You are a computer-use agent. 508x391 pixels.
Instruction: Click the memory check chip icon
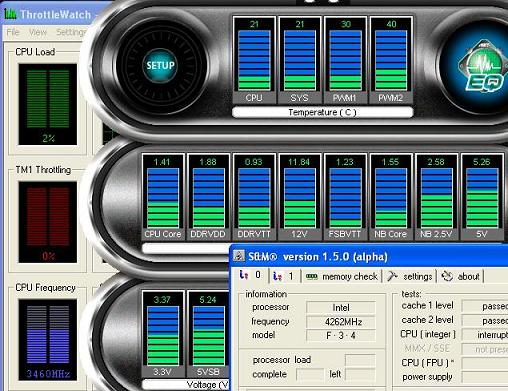pyautogui.click(x=312, y=277)
